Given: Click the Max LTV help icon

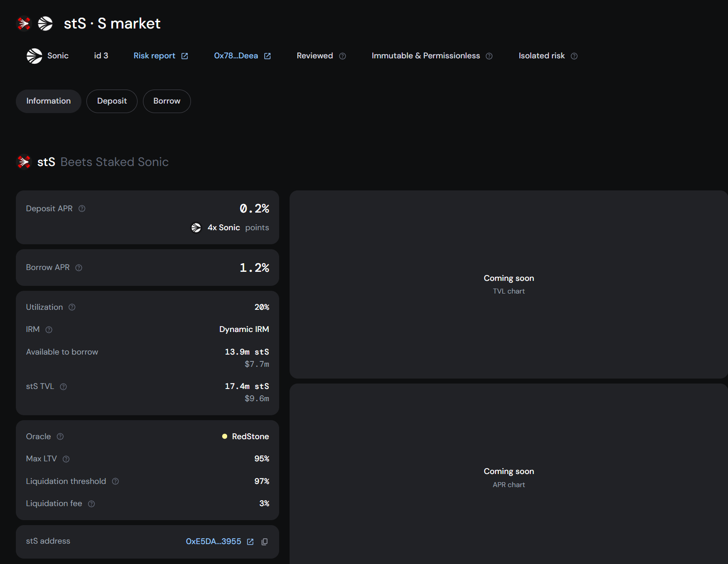Looking at the screenshot, I should 66,459.
